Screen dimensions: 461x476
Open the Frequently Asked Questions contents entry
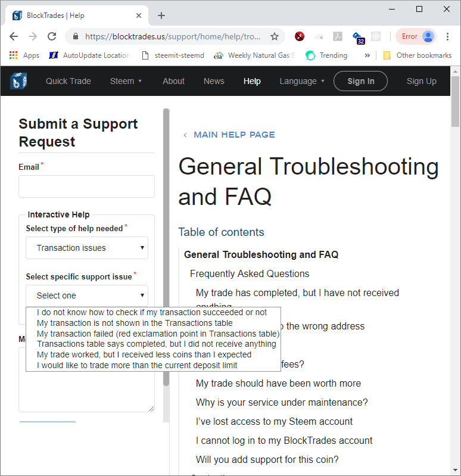click(x=250, y=274)
